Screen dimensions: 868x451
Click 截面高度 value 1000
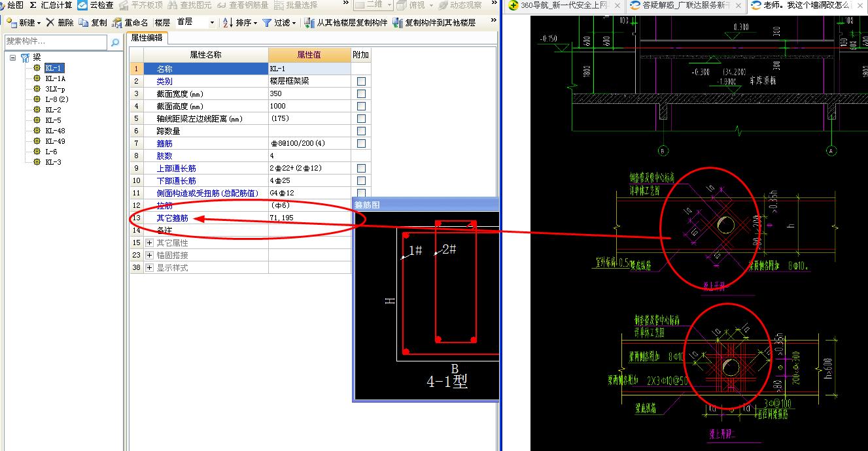[309, 106]
